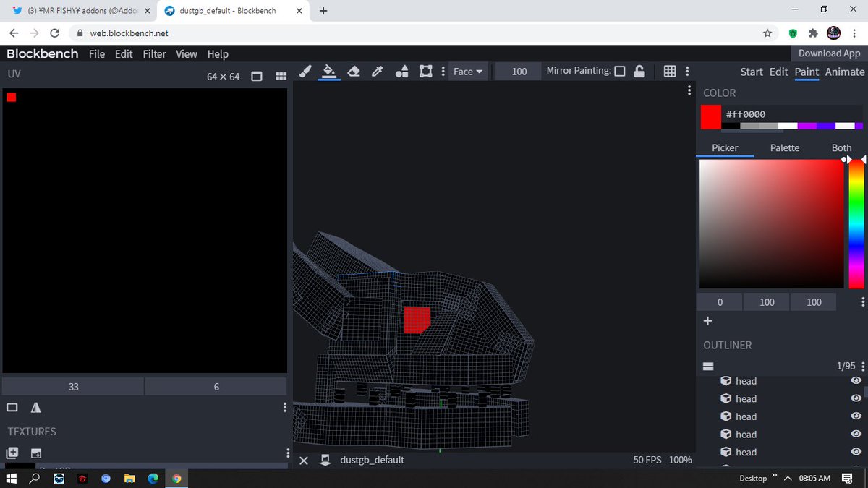Switch to the Animate tab

[x=844, y=72]
